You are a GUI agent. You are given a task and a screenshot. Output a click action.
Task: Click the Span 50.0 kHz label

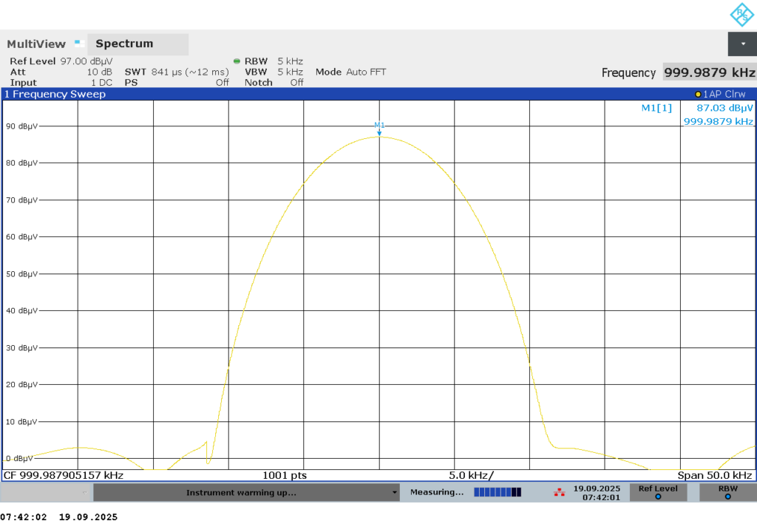pos(714,475)
